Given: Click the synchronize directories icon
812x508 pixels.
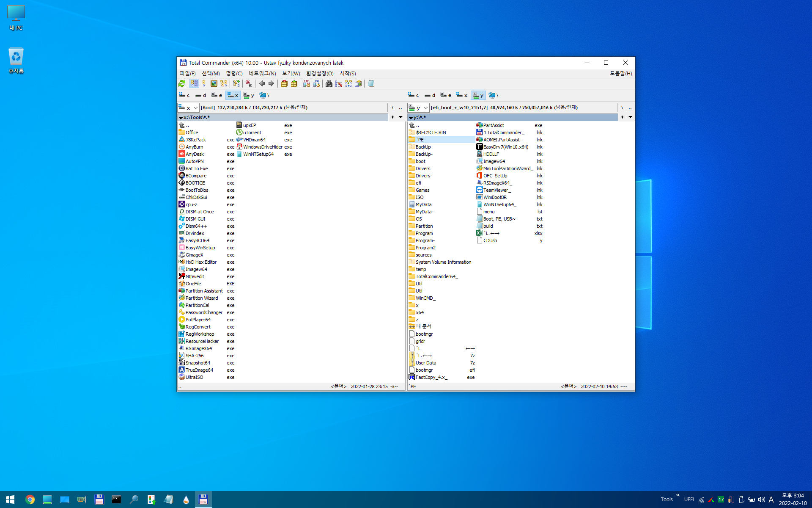Looking at the screenshot, I should pos(348,84).
